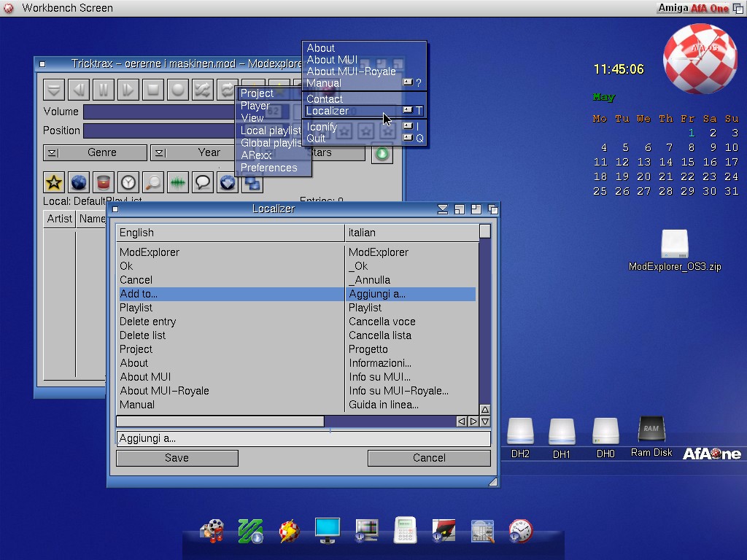Click the speech bubble comment icon
The width and height of the screenshot is (747, 560).
(x=203, y=182)
